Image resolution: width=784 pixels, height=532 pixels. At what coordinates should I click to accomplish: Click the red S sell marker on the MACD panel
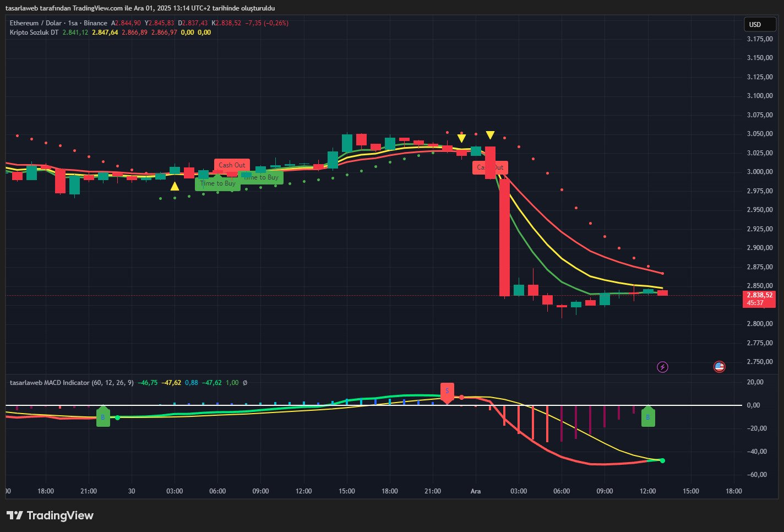click(x=448, y=392)
